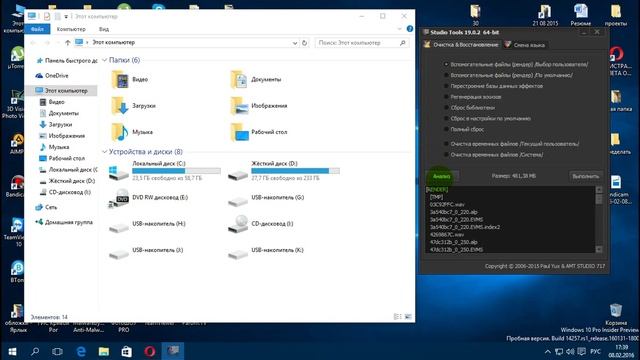
Task: Click scroll-up arrow in Studio Tools file list
Action: (x=599, y=190)
